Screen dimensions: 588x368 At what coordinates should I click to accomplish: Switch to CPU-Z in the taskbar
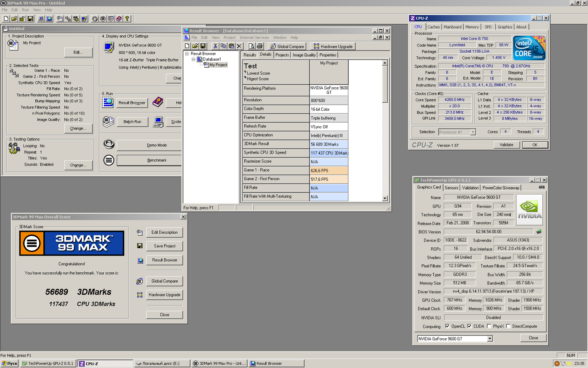(x=106, y=364)
